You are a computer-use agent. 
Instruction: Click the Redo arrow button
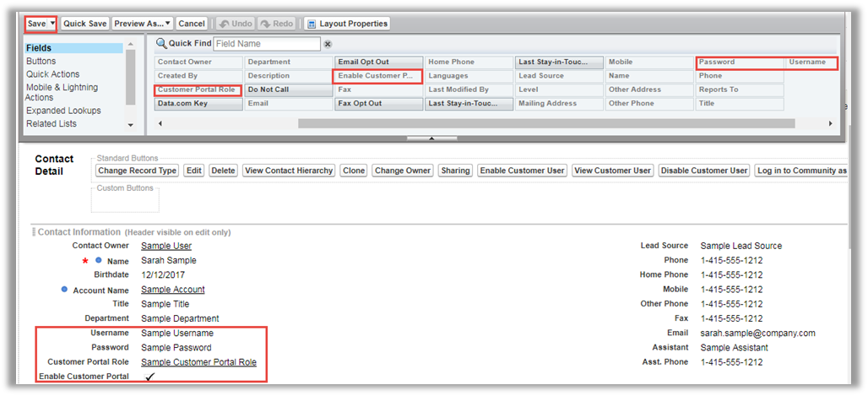277,24
